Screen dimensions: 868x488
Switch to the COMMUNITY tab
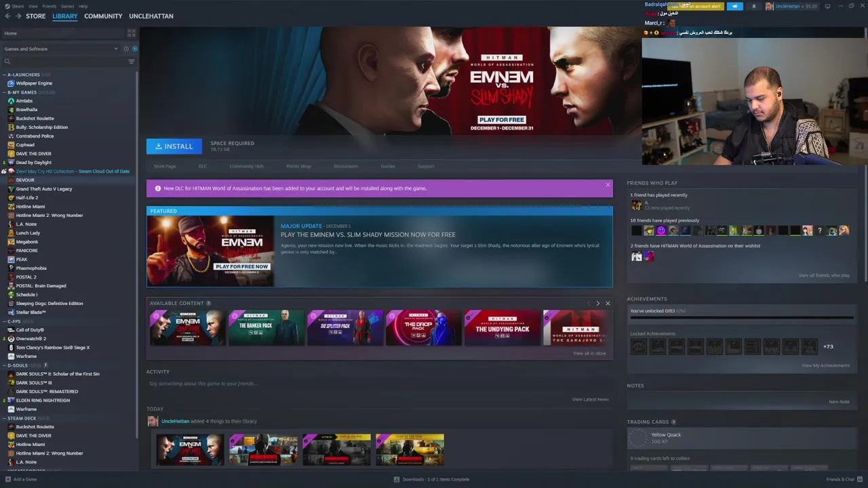tap(103, 16)
